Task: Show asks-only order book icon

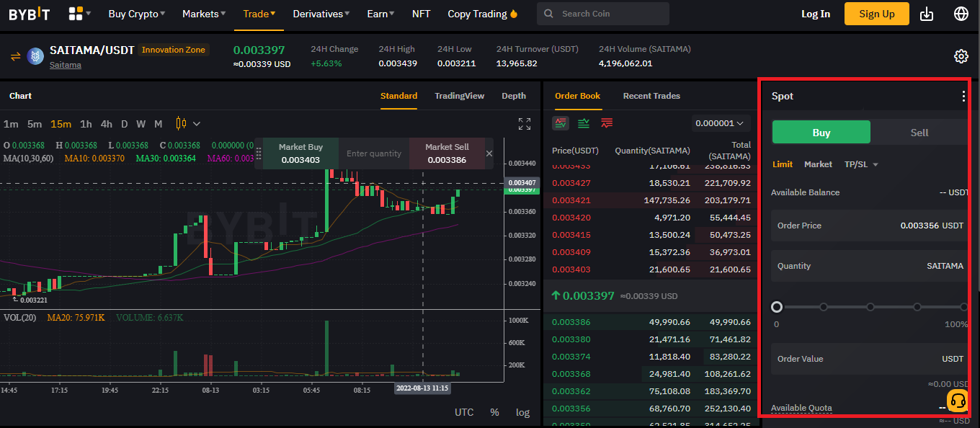Action: pyautogui.click(x=607, y=123)
